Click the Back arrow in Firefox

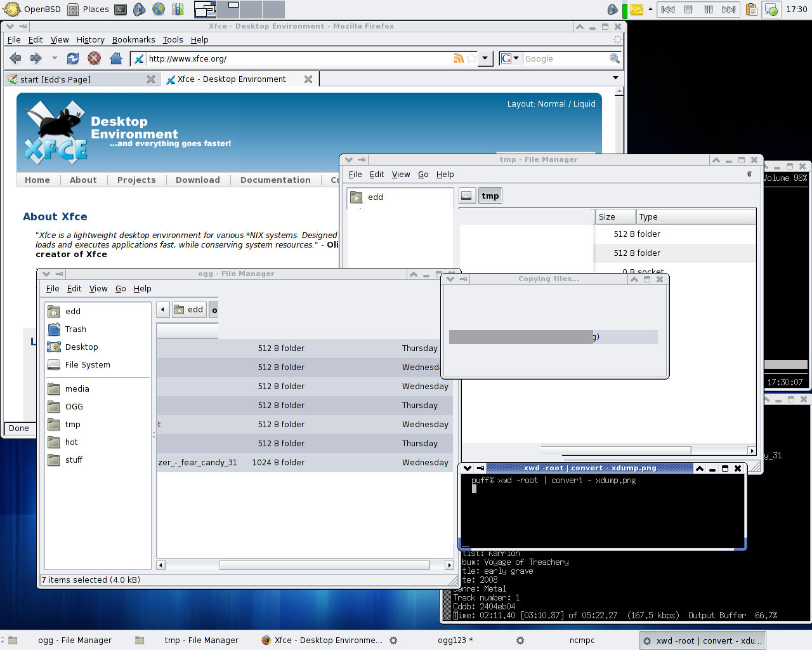click(x=15, y=58)
